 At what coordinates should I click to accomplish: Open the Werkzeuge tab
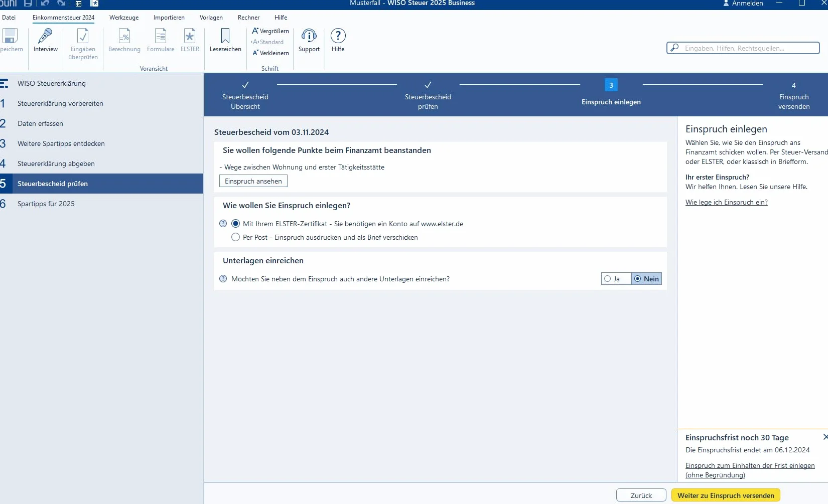(124, 18)
